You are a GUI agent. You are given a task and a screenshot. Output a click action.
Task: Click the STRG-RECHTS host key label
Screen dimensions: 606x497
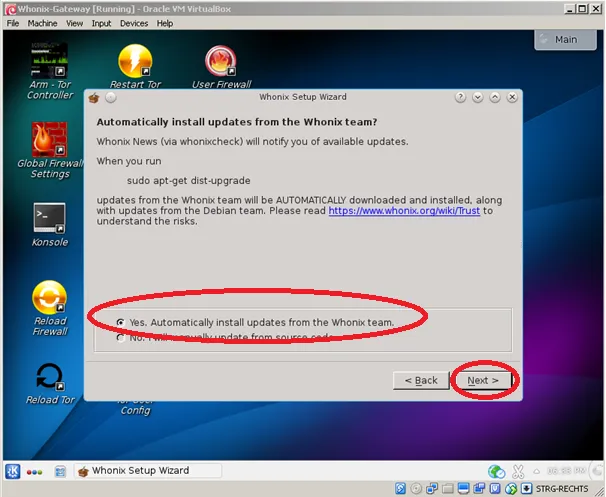562,489
